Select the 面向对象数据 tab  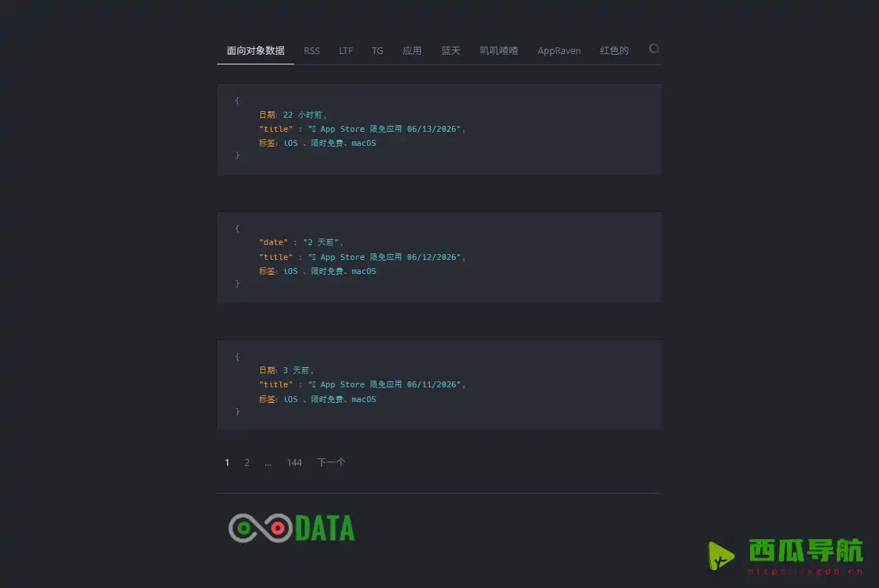click(x=256, y=50)
